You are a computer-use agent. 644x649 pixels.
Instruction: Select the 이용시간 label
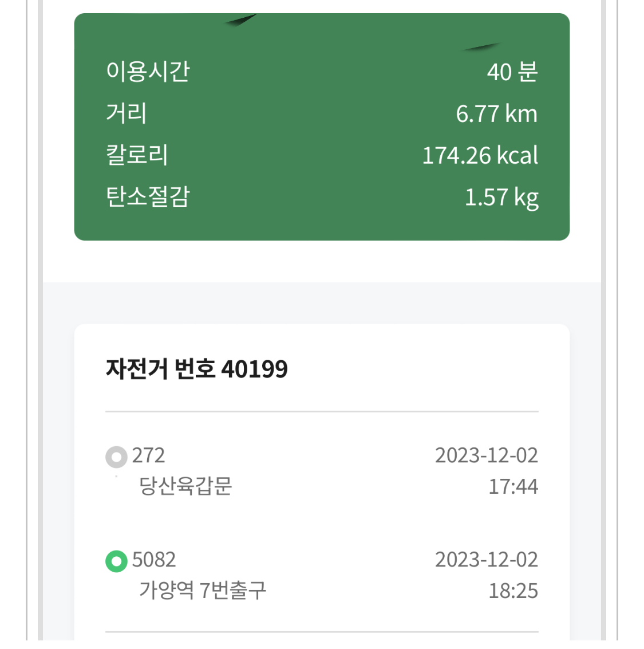tap(148, 72)
